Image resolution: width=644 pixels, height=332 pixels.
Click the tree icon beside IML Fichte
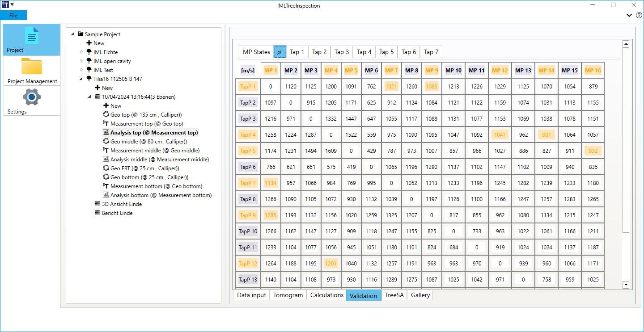(x=89, y=52)
